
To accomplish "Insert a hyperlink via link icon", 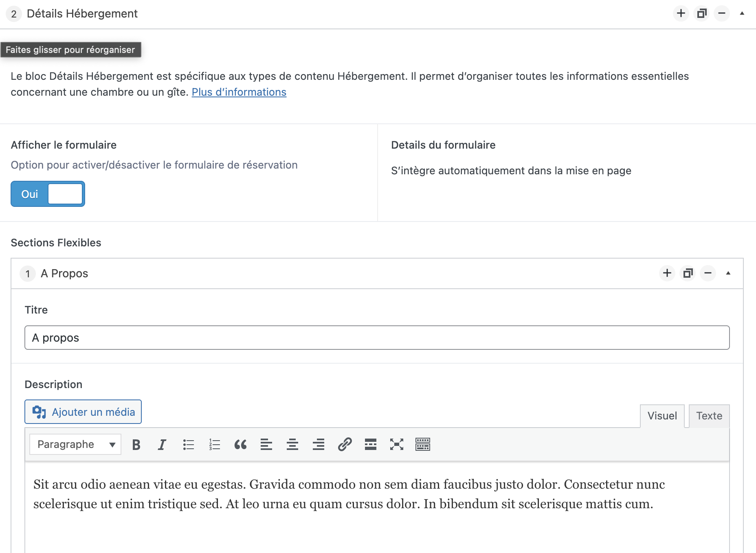I will [x=345, y=445].
